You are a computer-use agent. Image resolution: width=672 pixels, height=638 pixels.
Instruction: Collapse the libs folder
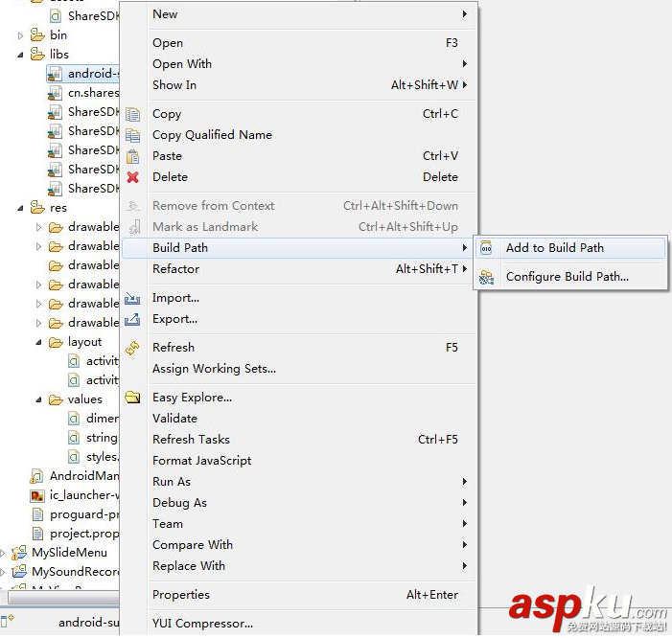(x=20, y=55)
